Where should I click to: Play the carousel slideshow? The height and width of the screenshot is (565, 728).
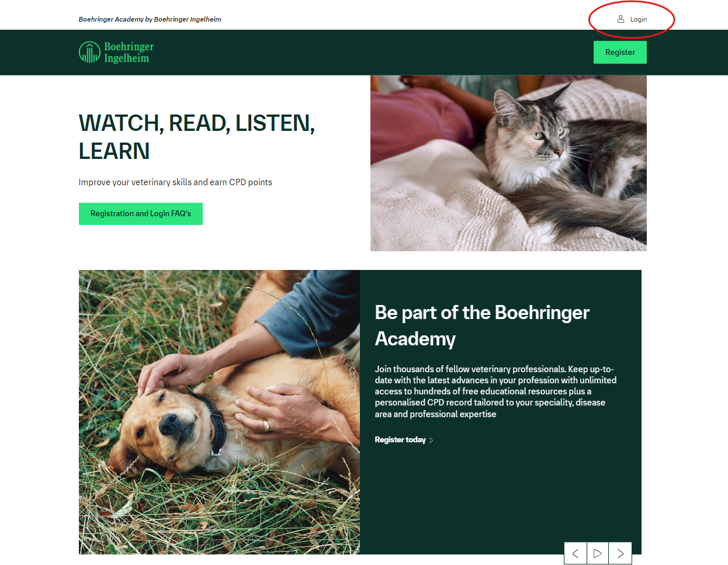coord(598,553)
